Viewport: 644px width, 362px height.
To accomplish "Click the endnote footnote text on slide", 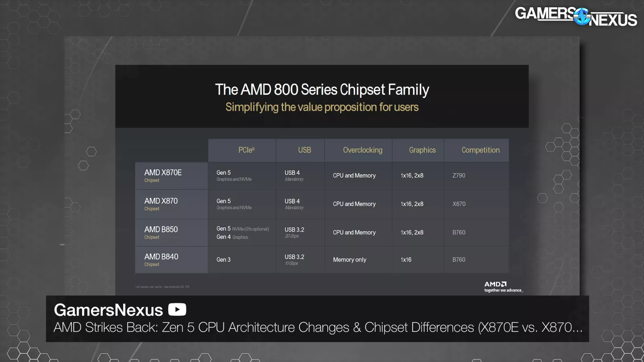I will [162, 287].
